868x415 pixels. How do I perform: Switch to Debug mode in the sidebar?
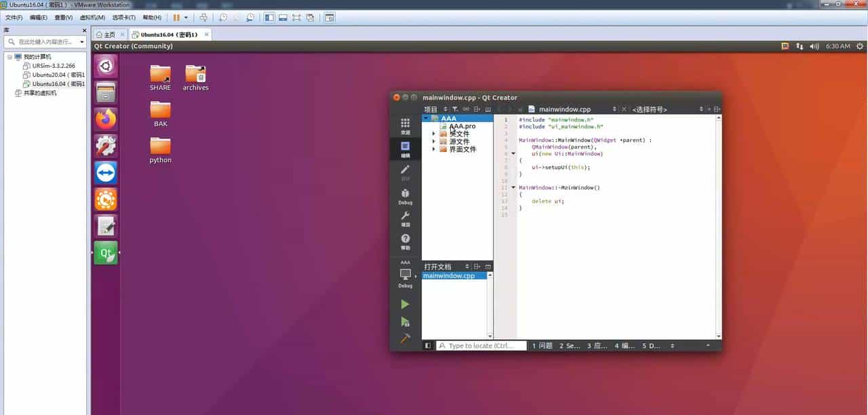point(405,196)
